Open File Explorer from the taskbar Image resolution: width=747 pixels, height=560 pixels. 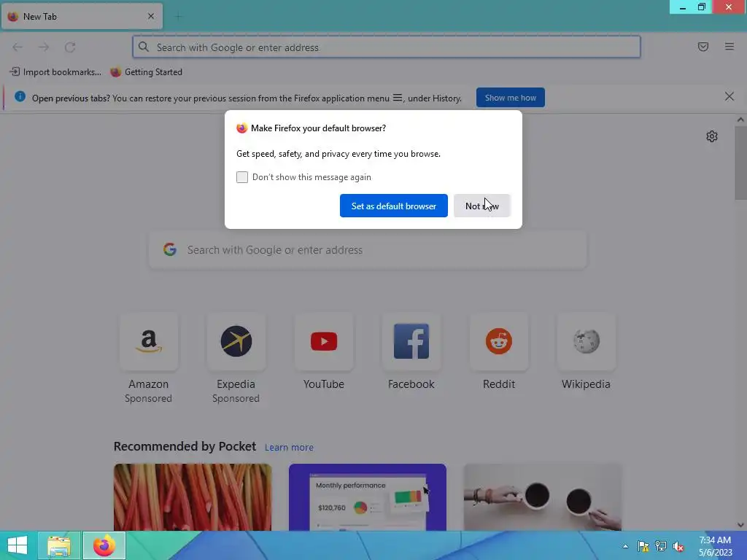point(59,545)
